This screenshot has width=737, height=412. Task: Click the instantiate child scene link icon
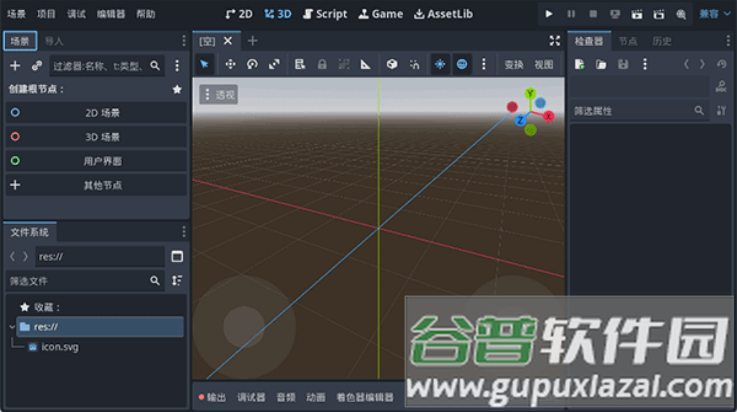point(37,65)
